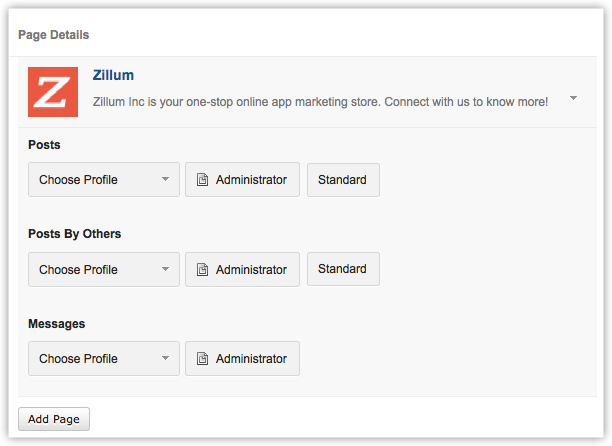Select the Administrator label in Posts row

click(x=251, y=180)
